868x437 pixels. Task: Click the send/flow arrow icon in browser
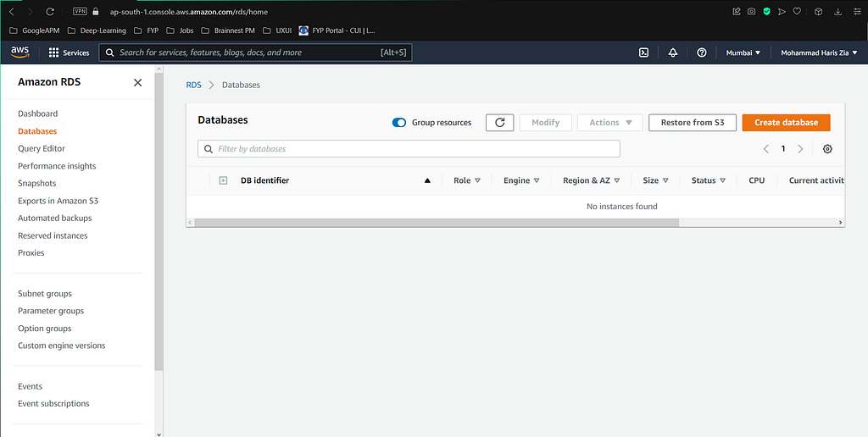coord(782,11)
